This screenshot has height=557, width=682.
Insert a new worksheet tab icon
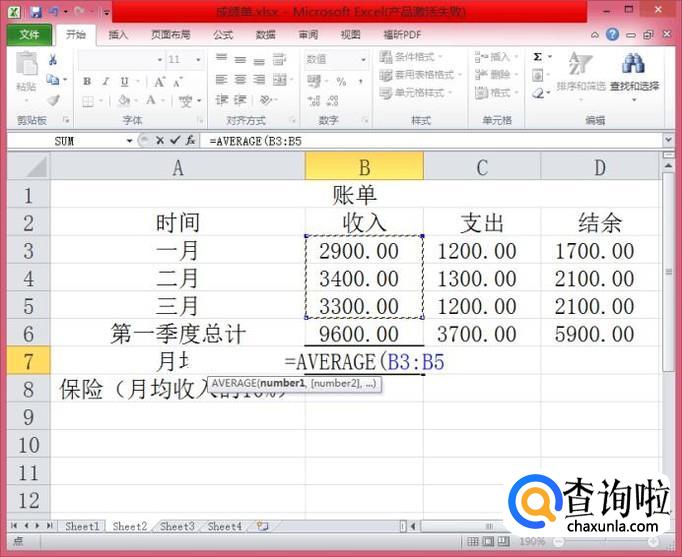click(x=262, y=526)
